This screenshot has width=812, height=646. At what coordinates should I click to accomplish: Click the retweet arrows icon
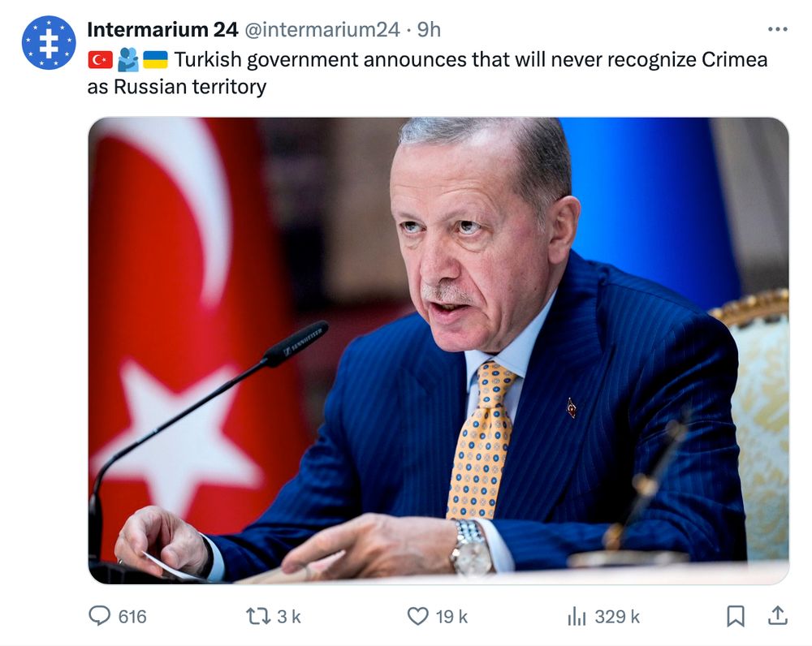pyautogui.click(x=258, y=616)
